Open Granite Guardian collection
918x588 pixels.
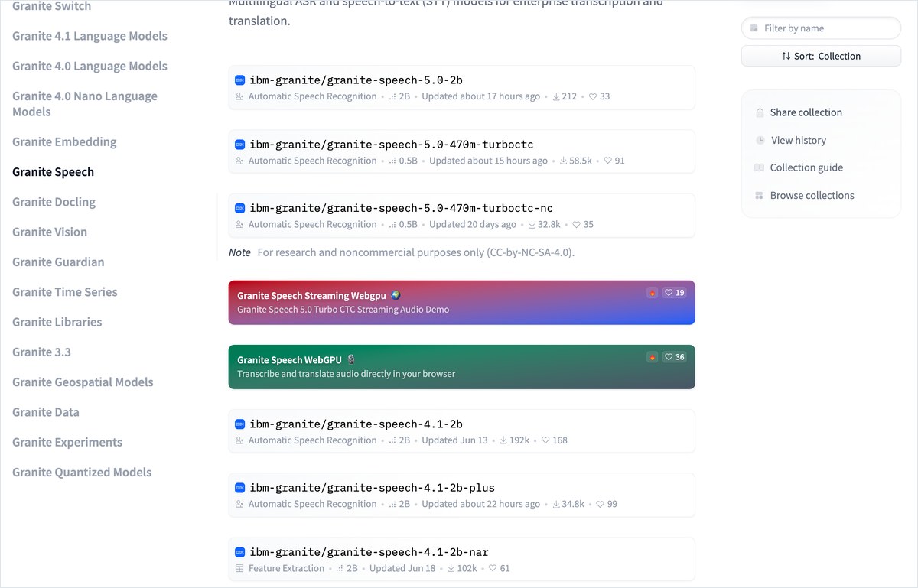[58, 262]
